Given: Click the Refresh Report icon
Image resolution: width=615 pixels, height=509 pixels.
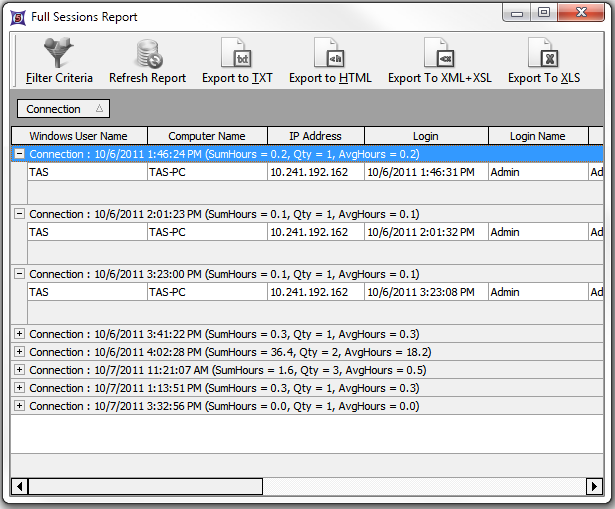Looking at the screenshot, I should pos(148,52).
